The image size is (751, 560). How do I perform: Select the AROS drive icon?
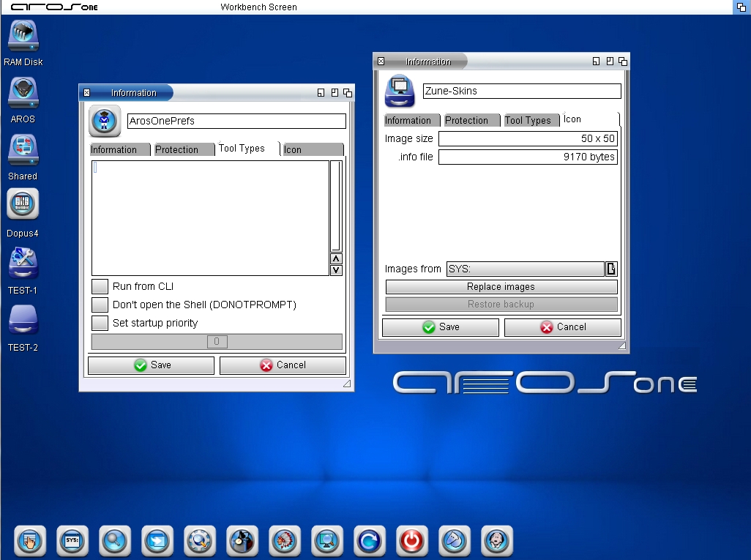(x=23, y=94)
